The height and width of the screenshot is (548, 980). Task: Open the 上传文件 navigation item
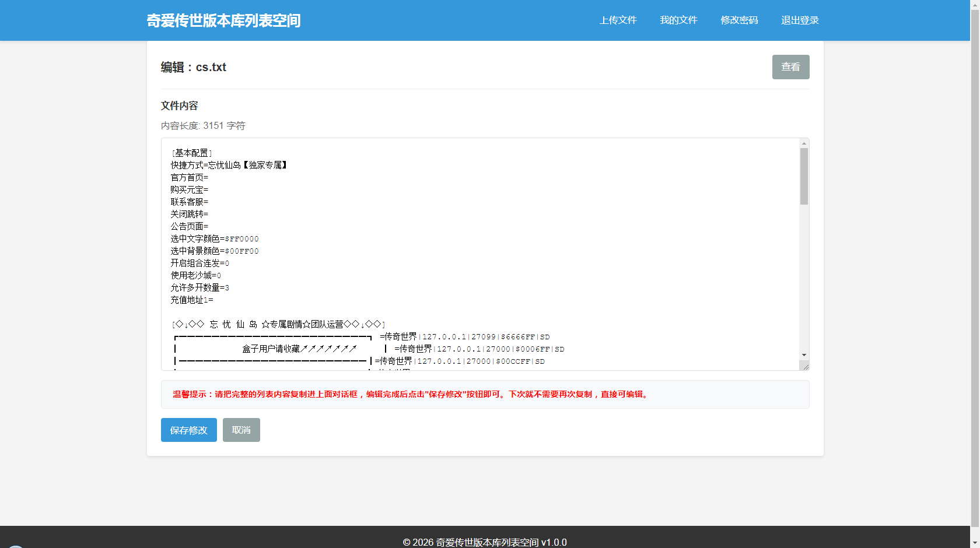pos(618,20)
